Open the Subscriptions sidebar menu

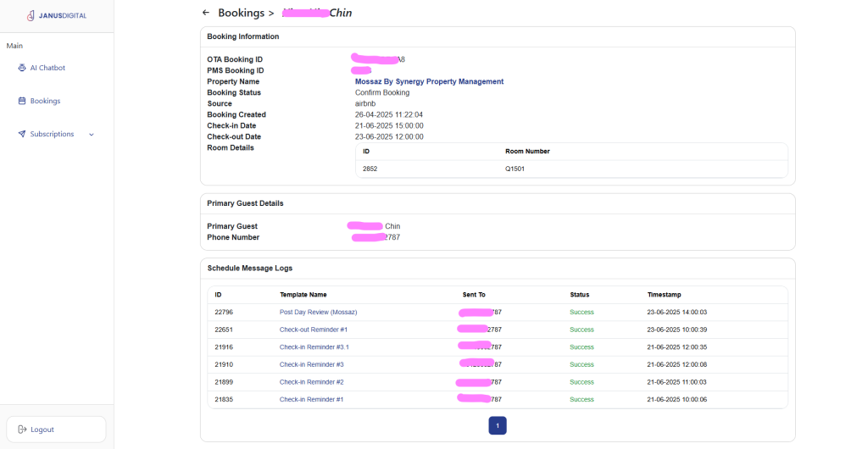52,134
